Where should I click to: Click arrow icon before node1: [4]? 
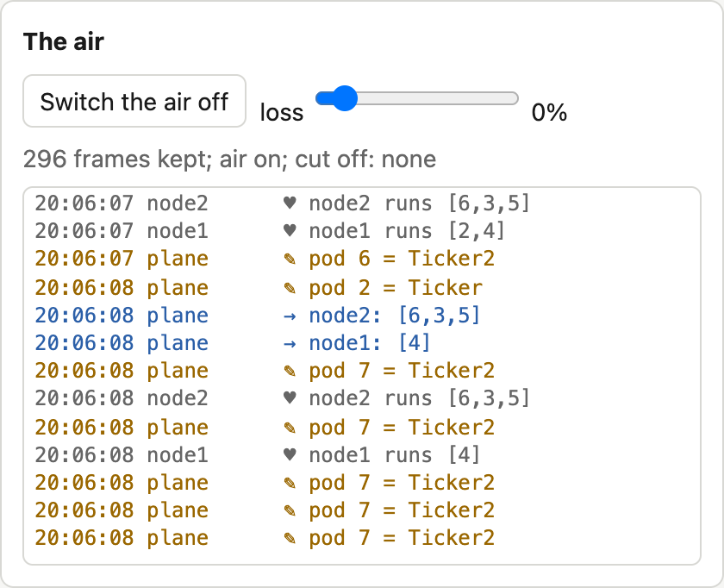pos(290,344)
